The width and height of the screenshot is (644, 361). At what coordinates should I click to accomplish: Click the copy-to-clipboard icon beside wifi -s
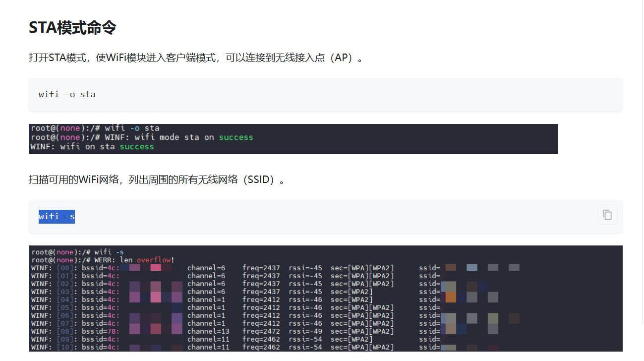click(x=607, y=214)
